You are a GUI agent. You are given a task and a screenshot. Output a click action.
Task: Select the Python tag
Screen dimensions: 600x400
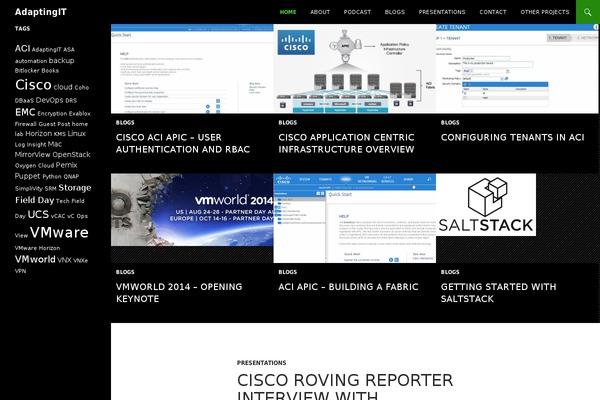pos(52,176)
